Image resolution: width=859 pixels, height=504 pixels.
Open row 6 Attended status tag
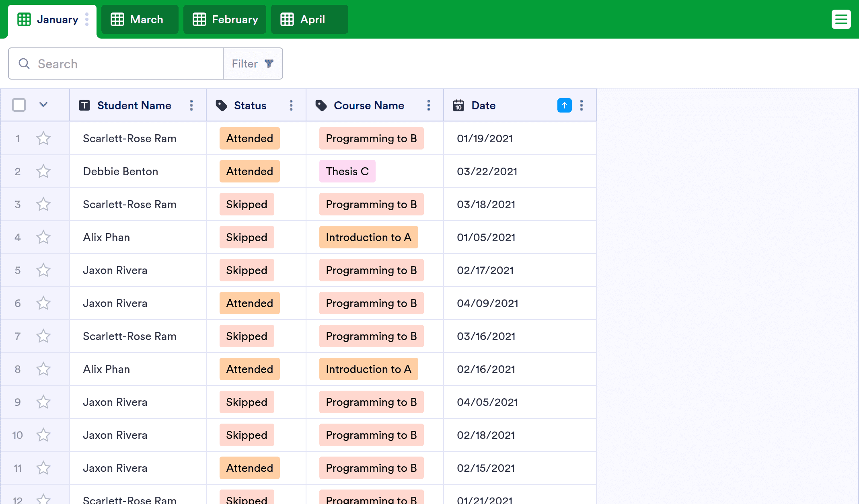pos(249,303)
